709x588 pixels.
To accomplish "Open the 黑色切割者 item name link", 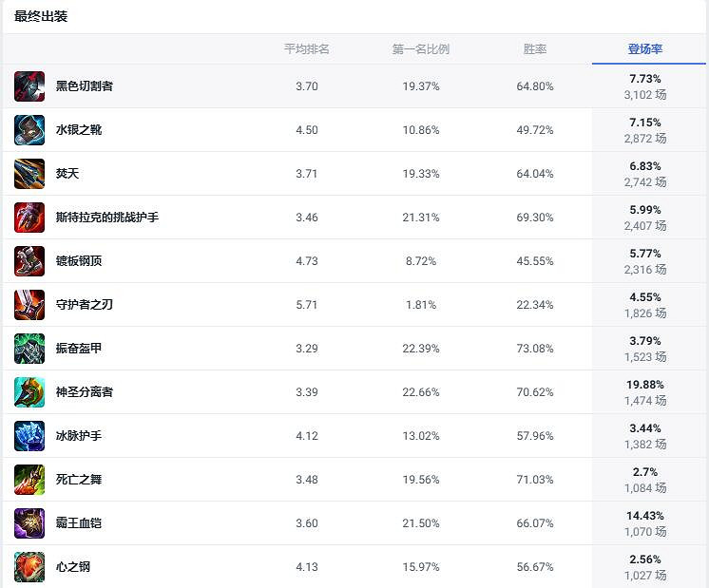I will coord(85,86).
